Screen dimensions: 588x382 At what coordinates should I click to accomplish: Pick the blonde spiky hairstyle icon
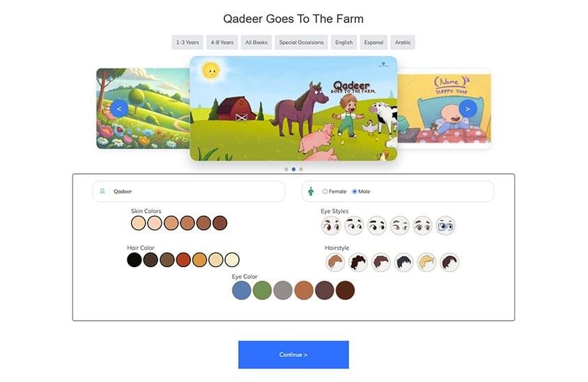[426, 262]
